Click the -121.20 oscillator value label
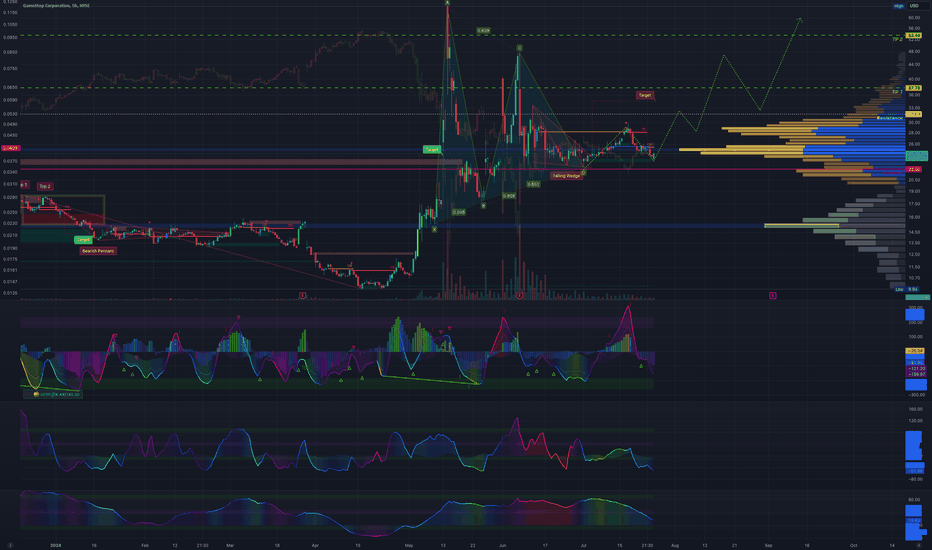The height and width of the screenshot is (550, 932). pos(915,369)
